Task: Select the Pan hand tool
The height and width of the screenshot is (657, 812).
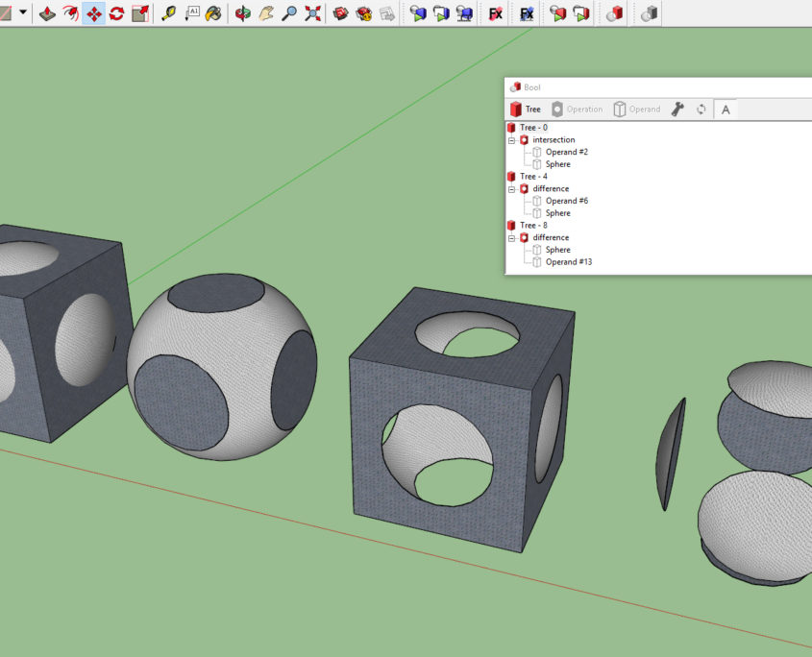Action: pyautogui.click(x=266, y=13)
